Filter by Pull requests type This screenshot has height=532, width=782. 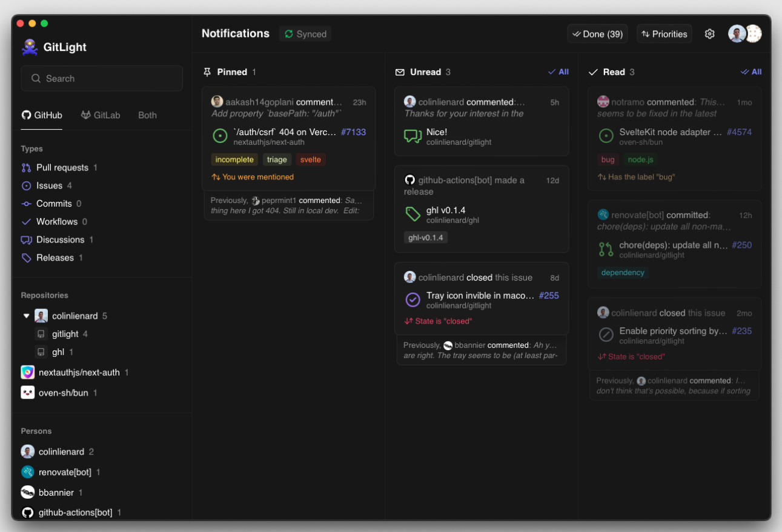click(x=62, y=168)
